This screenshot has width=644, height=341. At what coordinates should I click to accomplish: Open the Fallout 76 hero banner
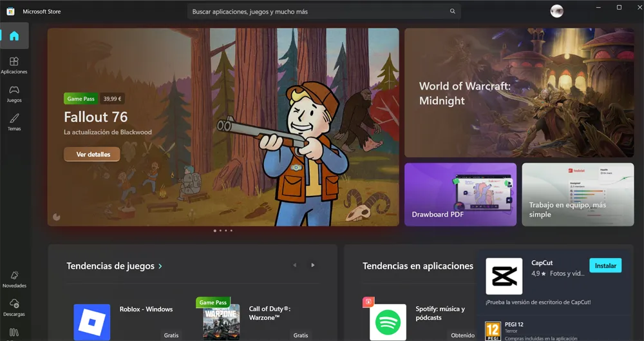click(223, 127)
